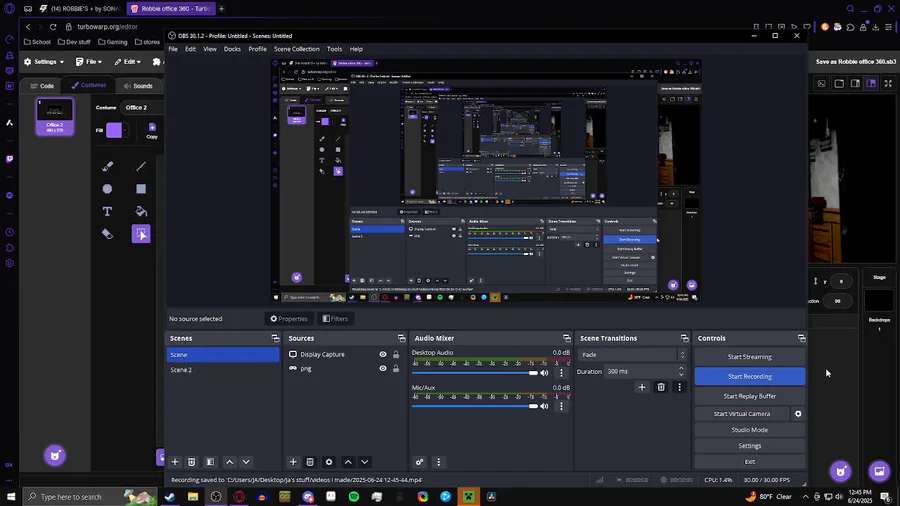900x506 pixels.
Task: Open TurboWarp Edit dropdown menu
Action: tap(127, 61)
